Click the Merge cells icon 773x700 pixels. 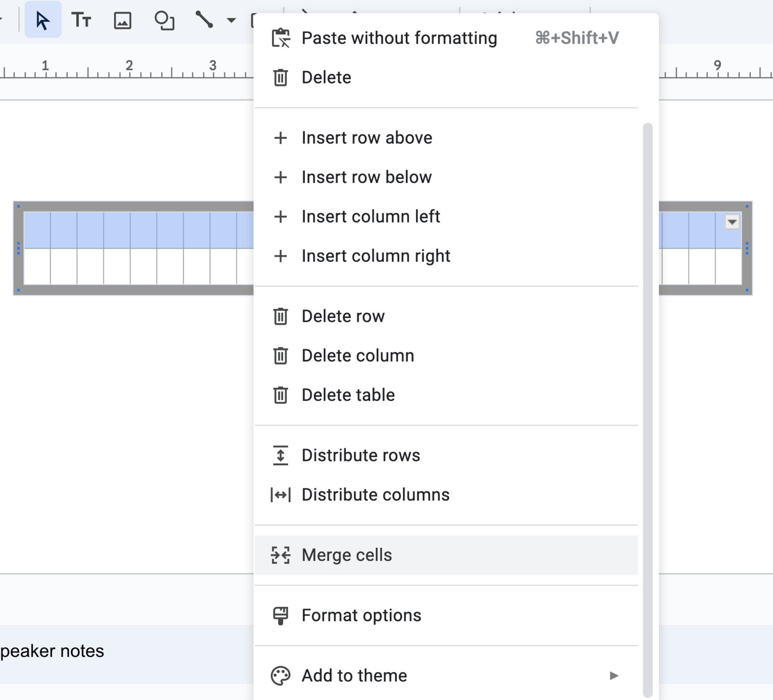pos(280,555)
